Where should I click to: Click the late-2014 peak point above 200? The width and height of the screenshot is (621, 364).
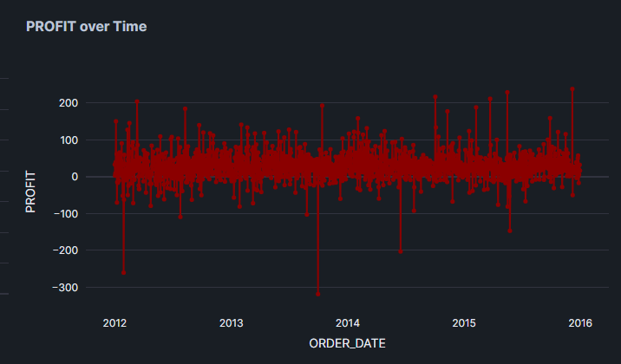point(435,97)
